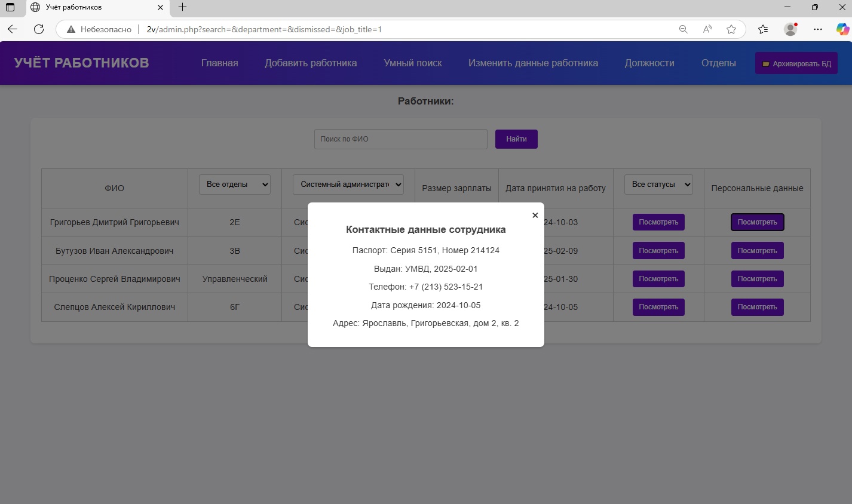Open browser settings and more menu

click(x=818, y=29)
